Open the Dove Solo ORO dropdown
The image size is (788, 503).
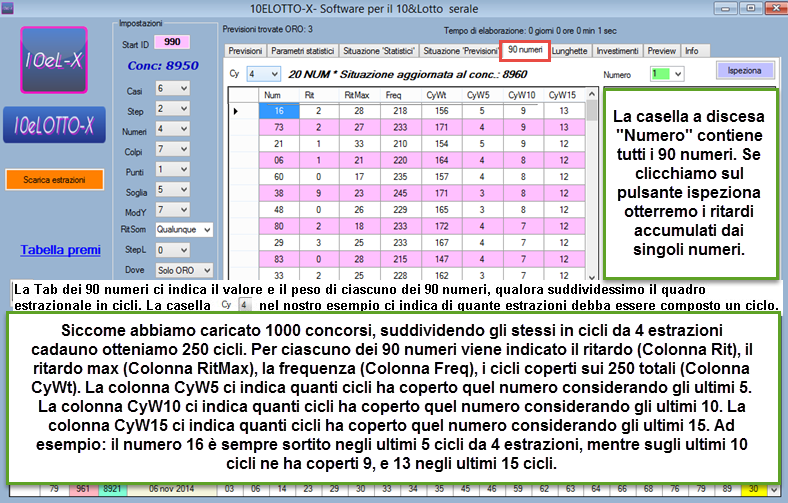(x=184, y=270)
